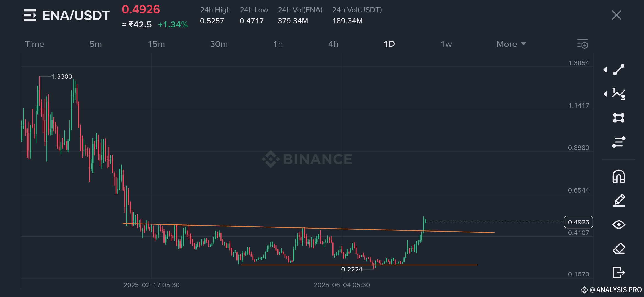Close the full-screen chart view
The width and height of the screenshot is (644, 297).
(616, 15)
